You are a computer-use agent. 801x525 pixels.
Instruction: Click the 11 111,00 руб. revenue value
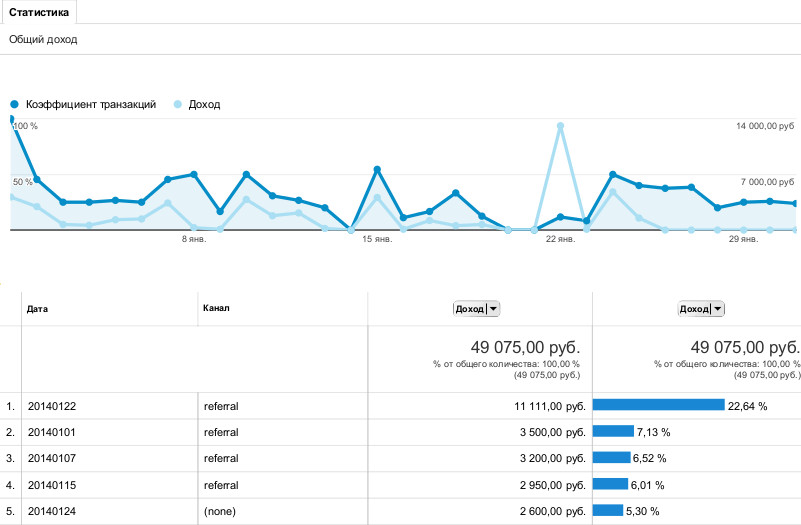tap(550, 406)
